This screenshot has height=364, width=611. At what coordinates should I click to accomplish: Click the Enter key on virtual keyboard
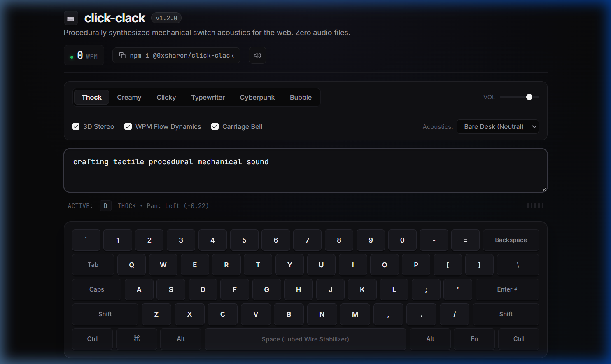[507, 289]
